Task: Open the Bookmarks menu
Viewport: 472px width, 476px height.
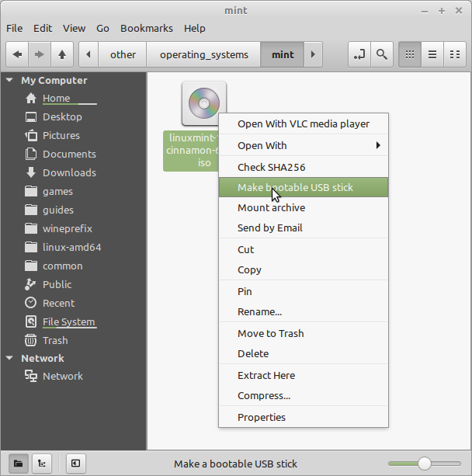Action: tap(147, 28)
